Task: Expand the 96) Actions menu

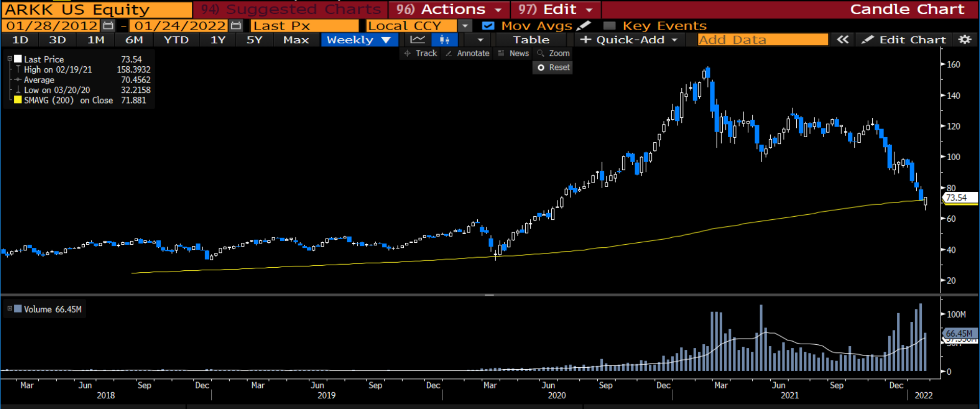Action: pyautogui.click(x=449, y=9)
